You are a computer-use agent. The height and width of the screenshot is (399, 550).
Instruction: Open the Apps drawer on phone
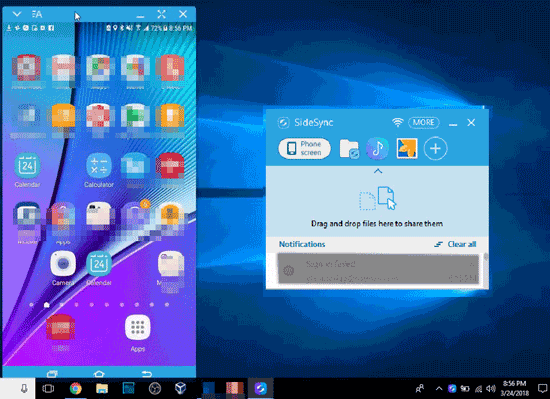[x=138, y=333]
